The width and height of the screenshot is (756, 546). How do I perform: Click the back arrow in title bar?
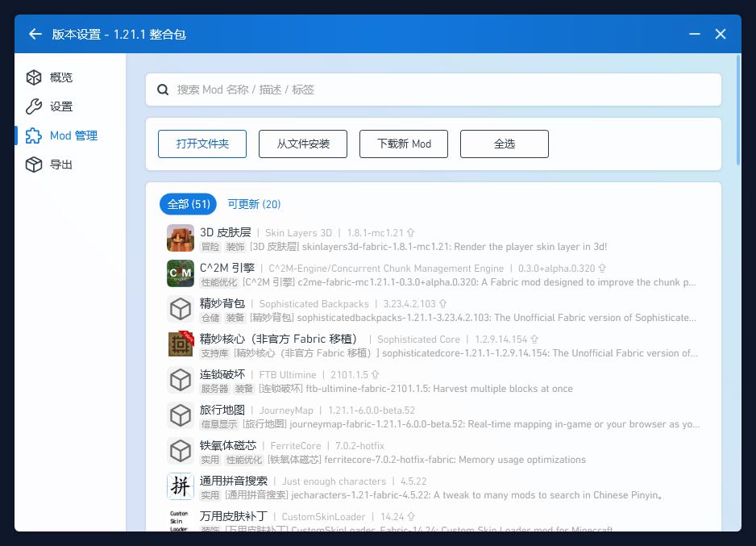click(35, 34)
